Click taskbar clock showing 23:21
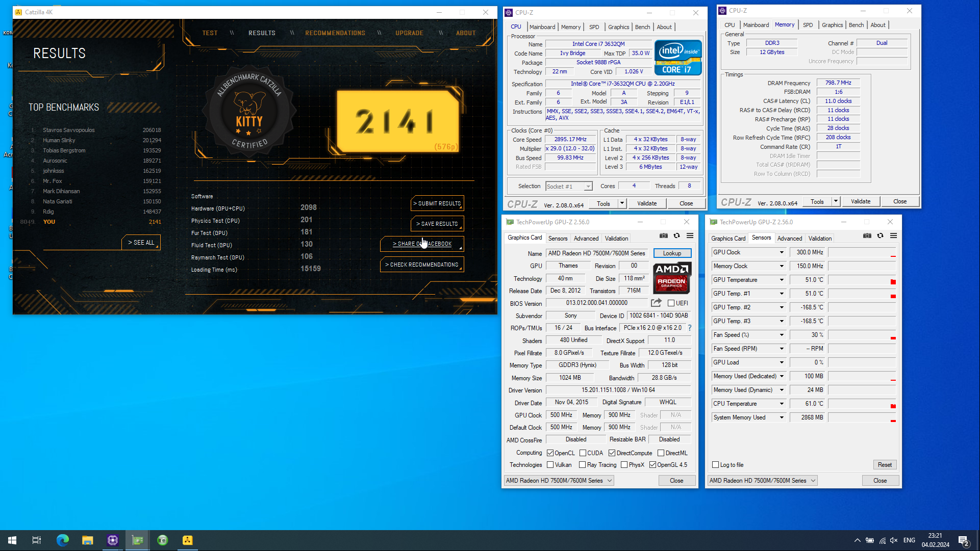The image size is (980, 551). pyautogui.click(x=935, y=540)
